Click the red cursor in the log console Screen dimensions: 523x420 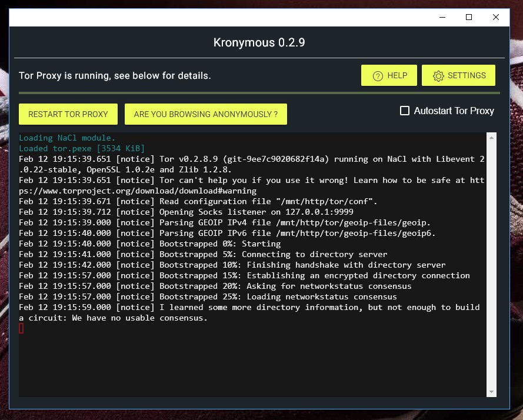tap(21, 329)
